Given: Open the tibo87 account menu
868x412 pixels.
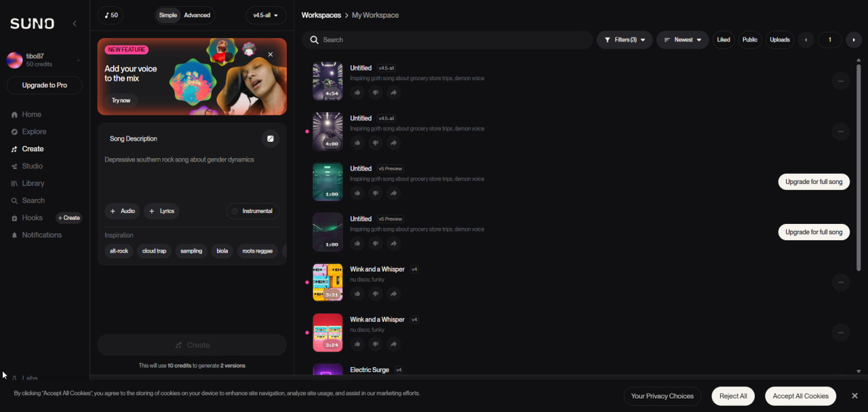Looking at the screenshot, I should coord(45,60).
